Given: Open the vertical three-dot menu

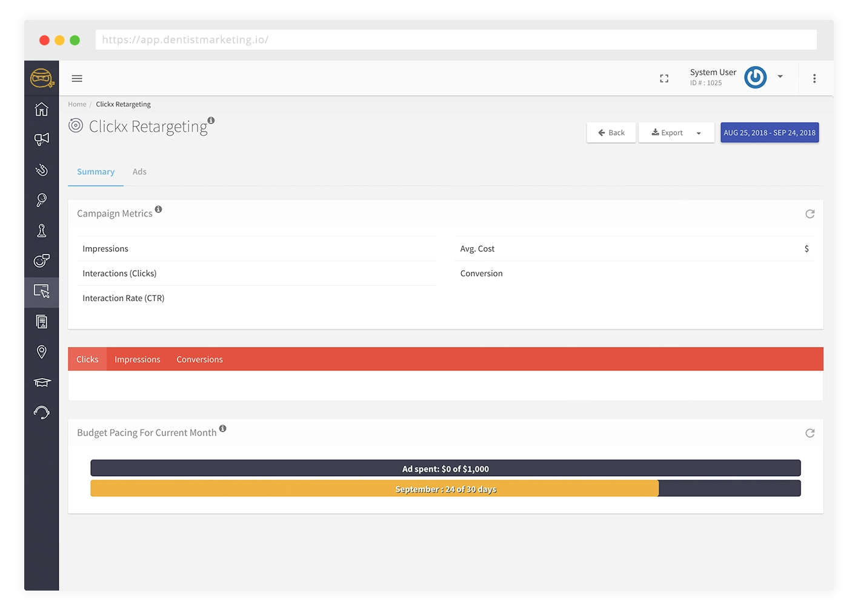Looking at the screenshot, I should [x=814, y=78].
